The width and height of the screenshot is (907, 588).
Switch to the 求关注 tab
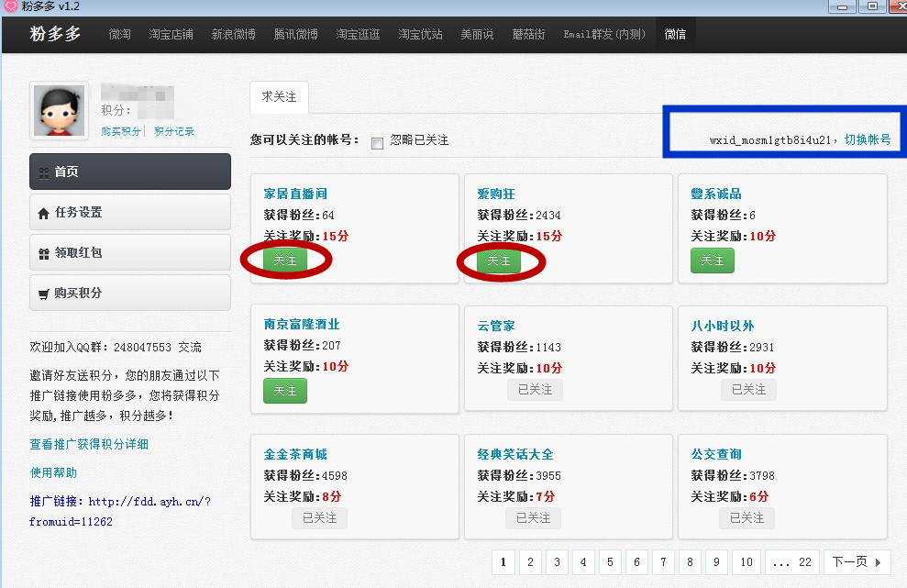tap(279, 96)
